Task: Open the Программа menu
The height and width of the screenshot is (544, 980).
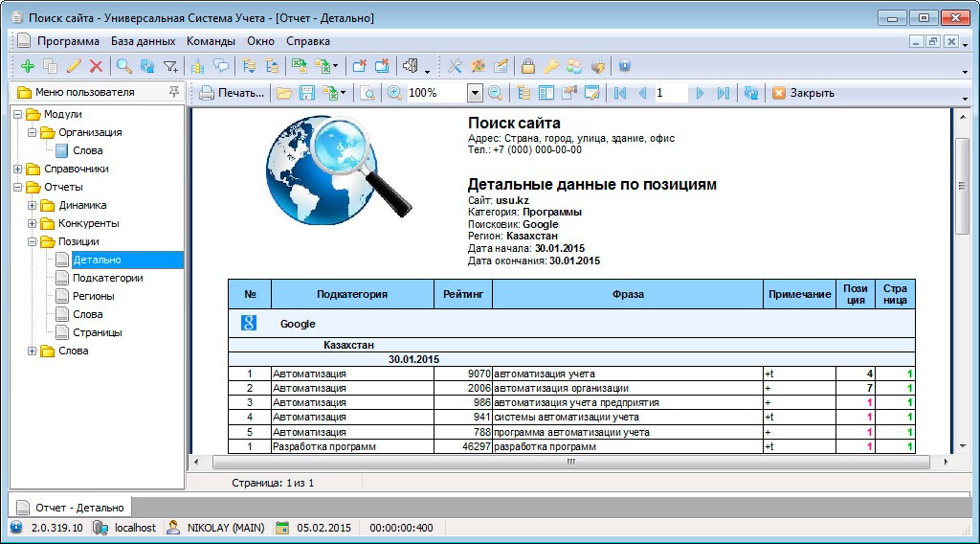Action: [x=68, y=41]
